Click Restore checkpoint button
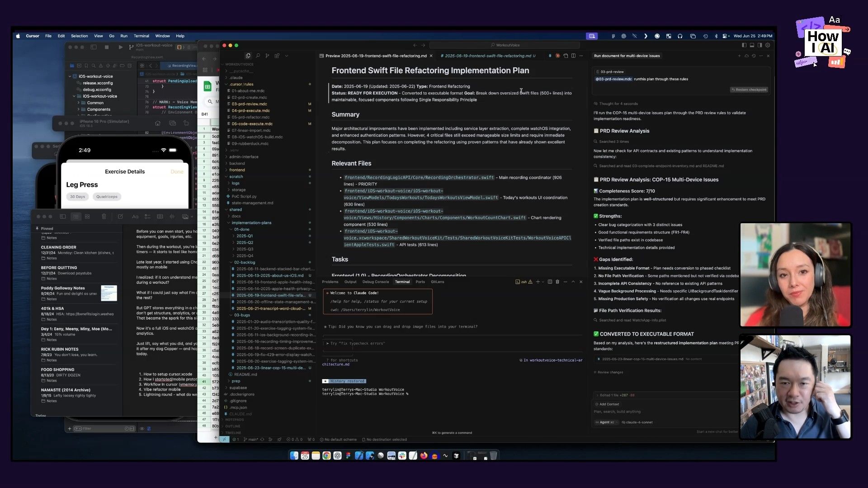Screen dimensions: 868x488 click(x=749, y=89)
